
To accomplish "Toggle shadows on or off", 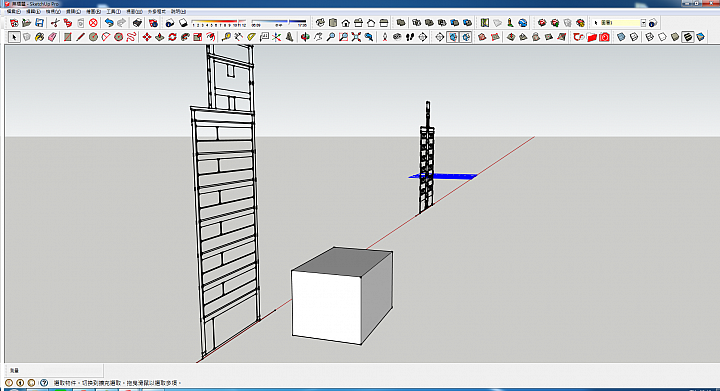I will 183,22.
